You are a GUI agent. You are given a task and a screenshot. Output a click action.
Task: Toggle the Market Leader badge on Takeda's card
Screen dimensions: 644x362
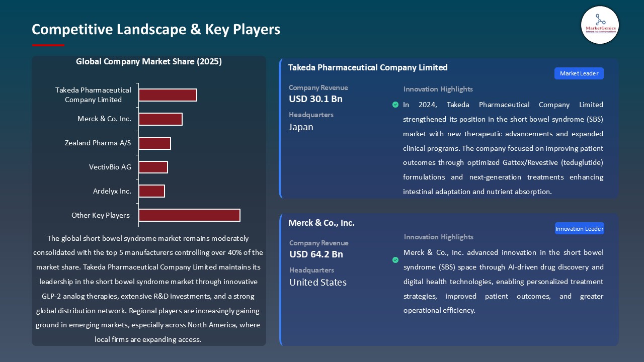579,73
